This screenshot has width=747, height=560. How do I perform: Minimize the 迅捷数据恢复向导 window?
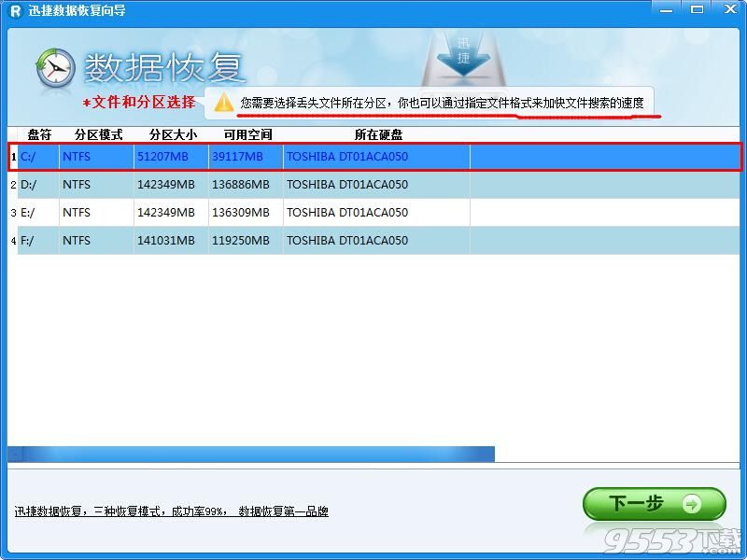666,9
